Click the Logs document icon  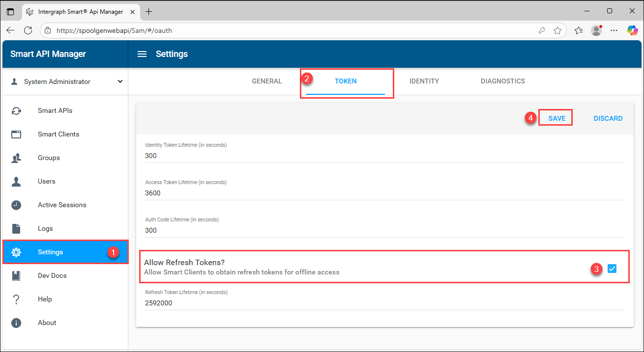pyautogui.click(x=16, y=229)
